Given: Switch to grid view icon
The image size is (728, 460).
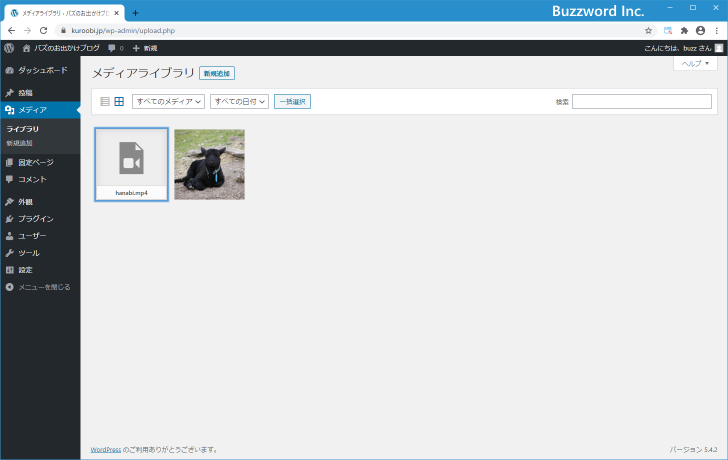Looking at the screenshot, I should click(x=119, y=101).
